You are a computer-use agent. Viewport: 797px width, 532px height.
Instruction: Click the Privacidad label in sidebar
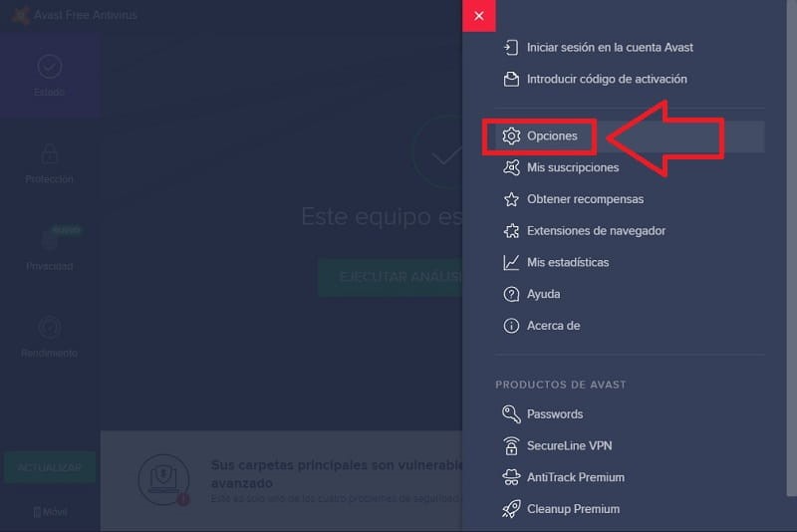49,266
